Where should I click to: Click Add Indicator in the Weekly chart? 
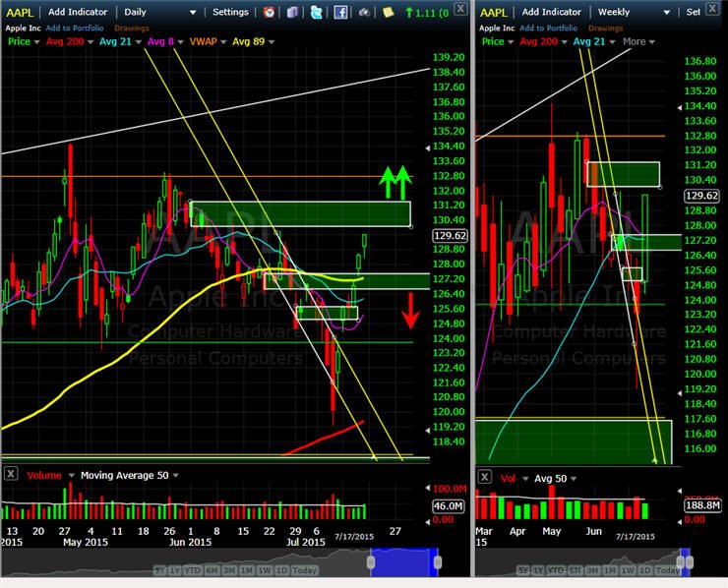tap(551, 12)
